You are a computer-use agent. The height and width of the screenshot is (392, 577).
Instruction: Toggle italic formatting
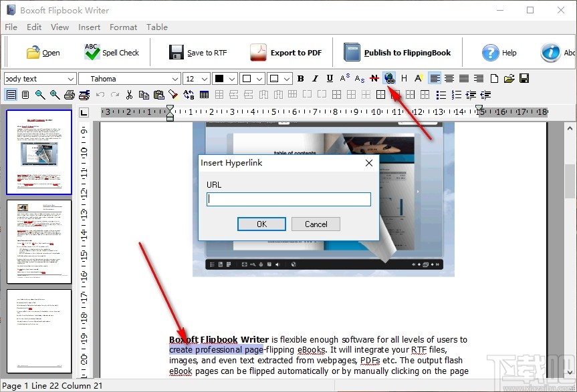pyautogui.click(x=315, y=78)
